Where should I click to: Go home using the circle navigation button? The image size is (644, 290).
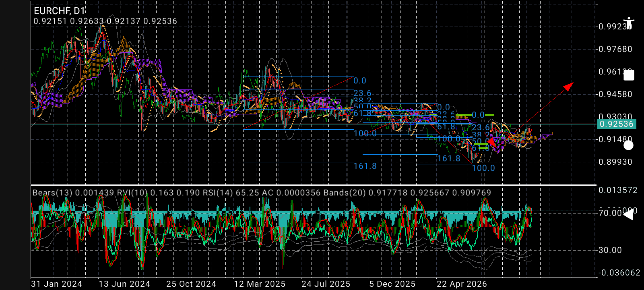(x=628, y=145)
